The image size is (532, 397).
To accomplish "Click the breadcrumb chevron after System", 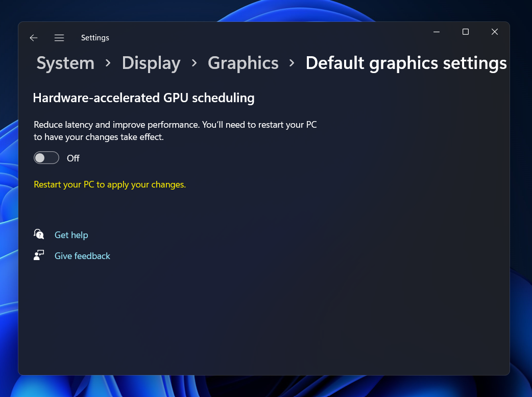I will (x=108, y=63).
